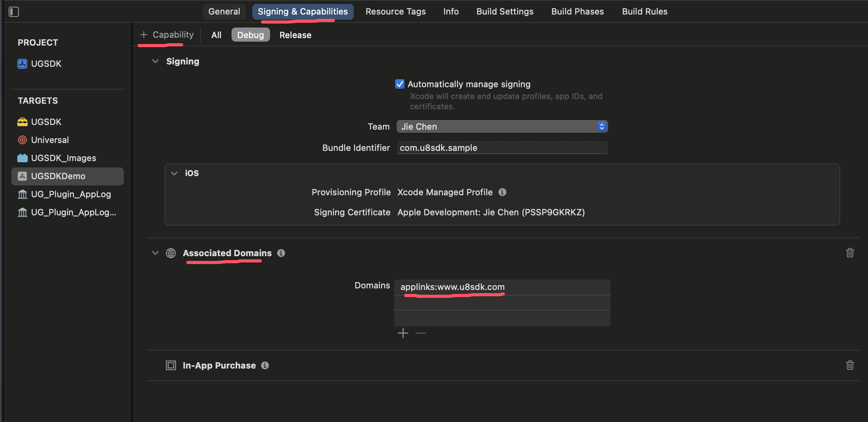Switch to the Build Rules tab
The height and width of the screenshot is (422, 868).
(645, 12)
